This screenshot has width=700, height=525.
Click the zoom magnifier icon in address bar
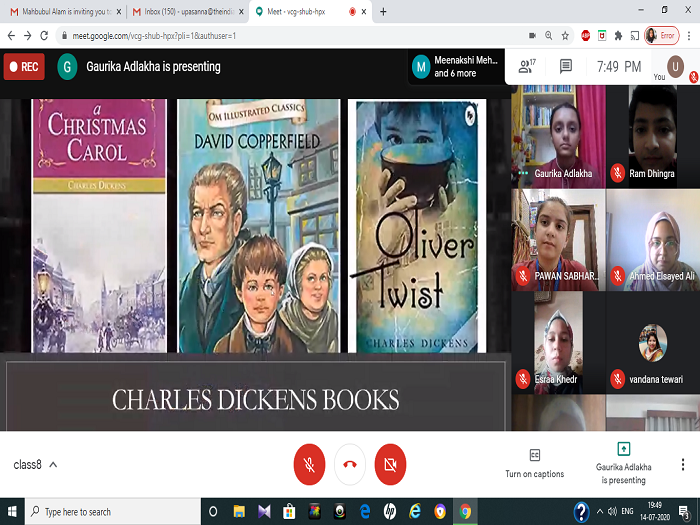pos(549,36)
